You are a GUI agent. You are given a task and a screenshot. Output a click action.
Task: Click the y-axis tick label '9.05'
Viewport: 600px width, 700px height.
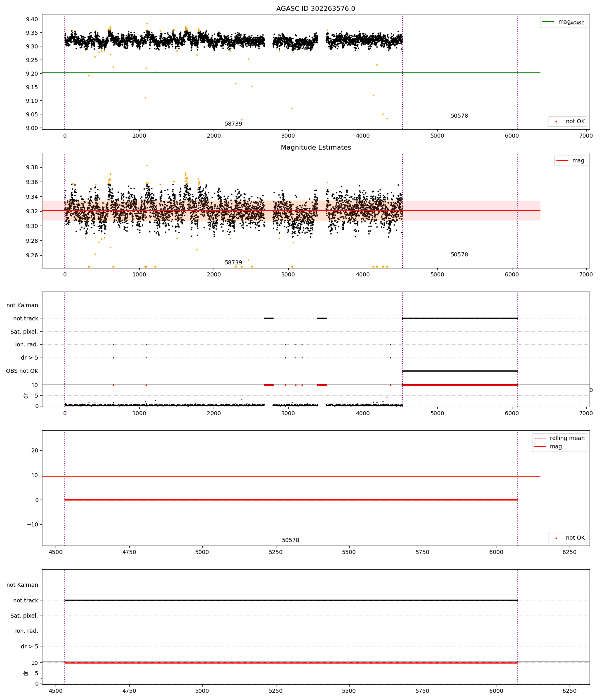(32, 114)
